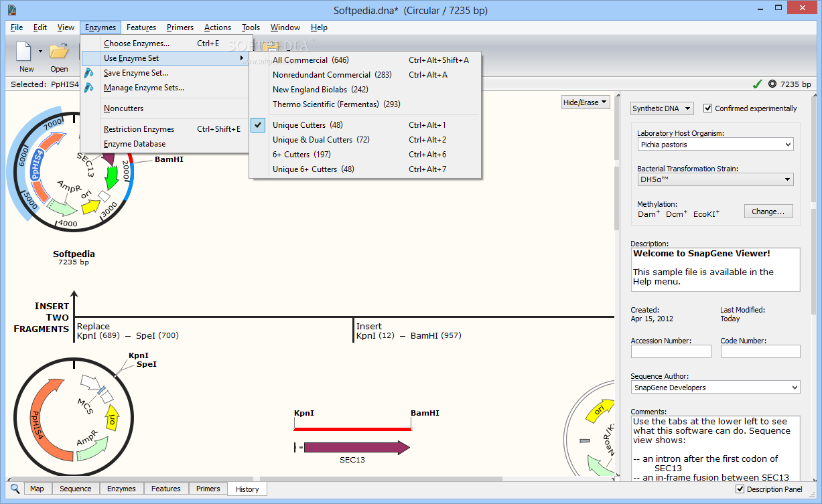Toggle the Description Panel checkbox
Image resolution: width=822 pixels, height=504 pixels.
[740, 489]
